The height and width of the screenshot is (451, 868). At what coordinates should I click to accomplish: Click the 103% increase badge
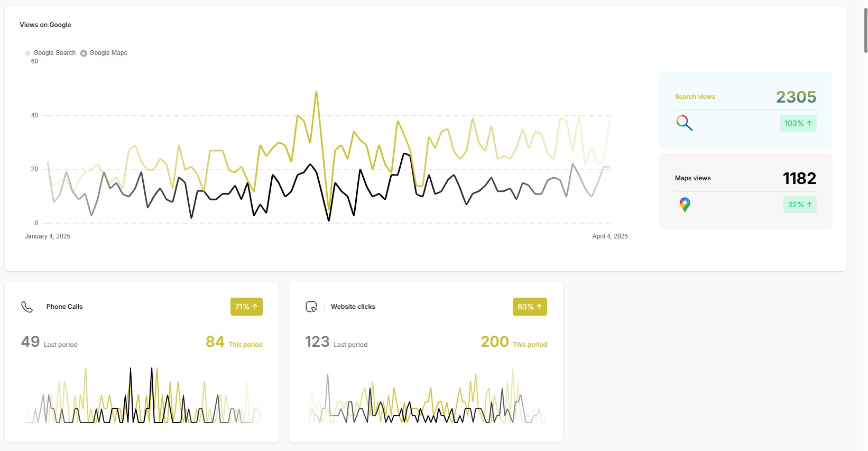click(x=798, y=123)
